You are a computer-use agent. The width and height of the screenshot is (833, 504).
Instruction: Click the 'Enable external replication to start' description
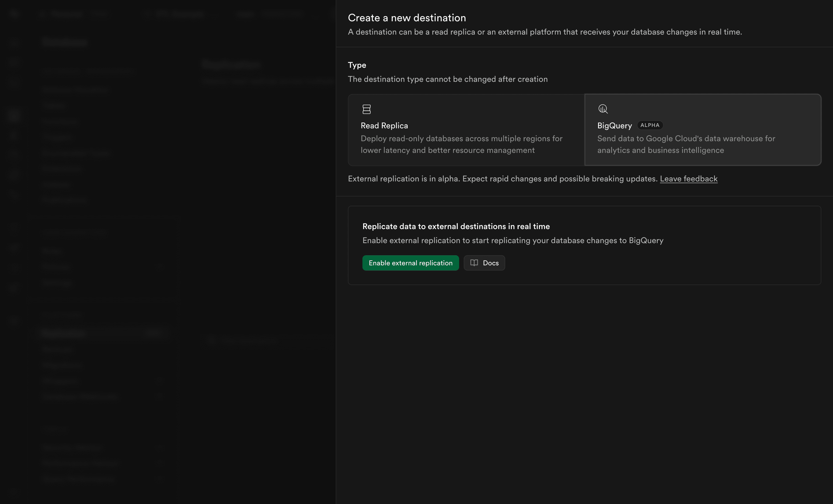tap(513, 241)
